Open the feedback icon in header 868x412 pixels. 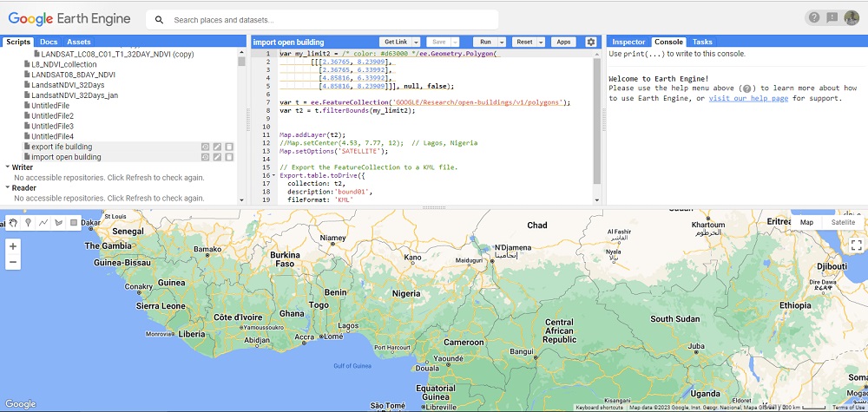click(x=832, y=17)
